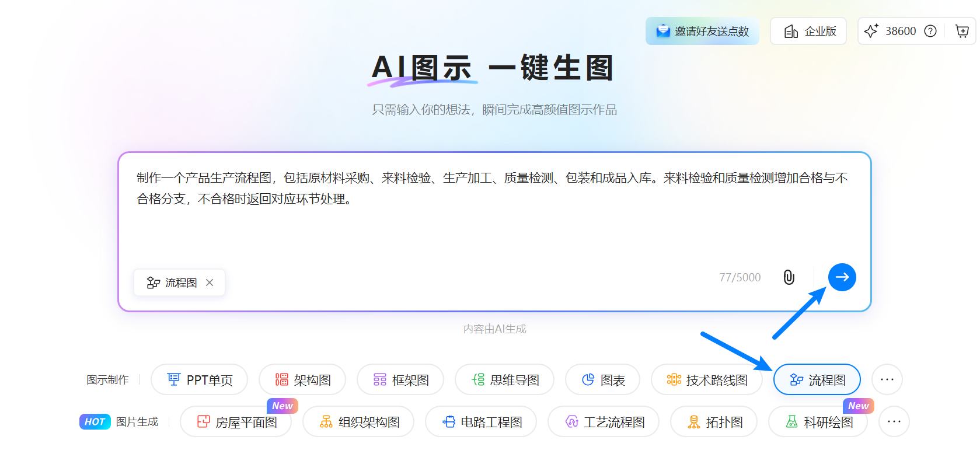Pick the 电路工程图 option

click(481, 421)
